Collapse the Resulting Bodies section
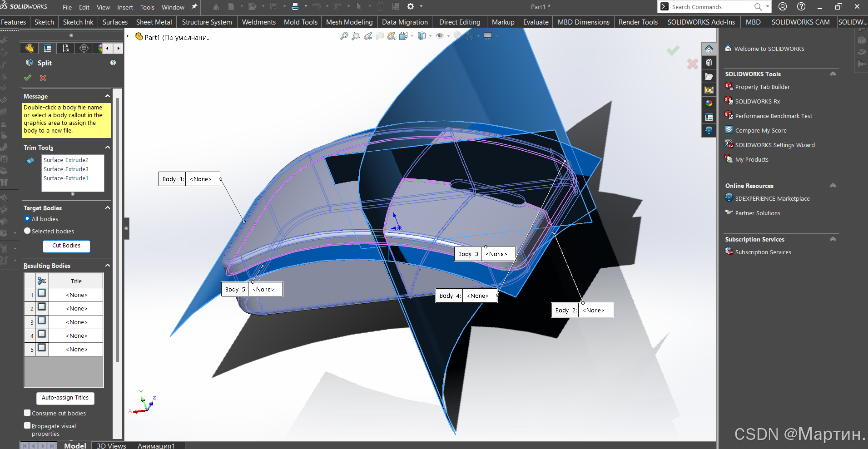The image size is (868, 449). tap(108, 265)
